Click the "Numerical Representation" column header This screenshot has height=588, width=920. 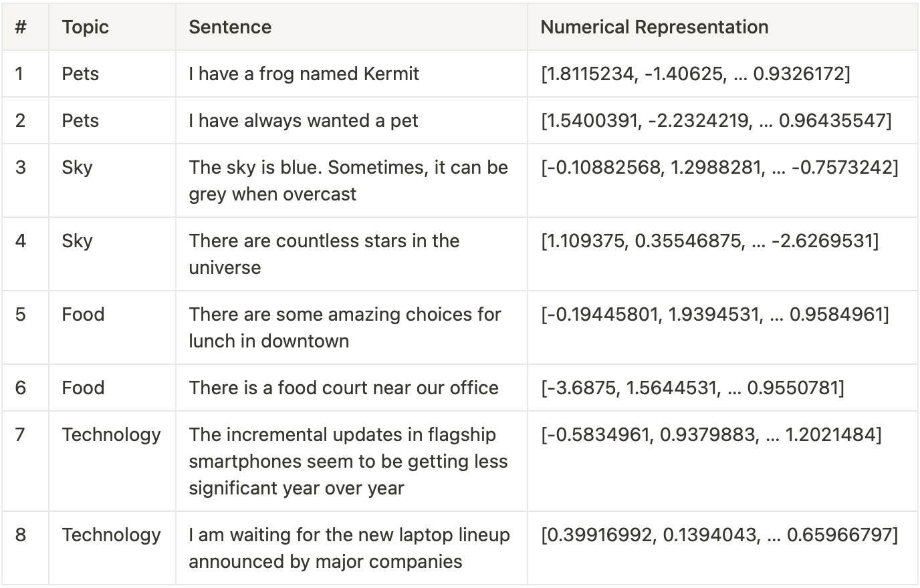pyautogui.click(x=654, y=27)
